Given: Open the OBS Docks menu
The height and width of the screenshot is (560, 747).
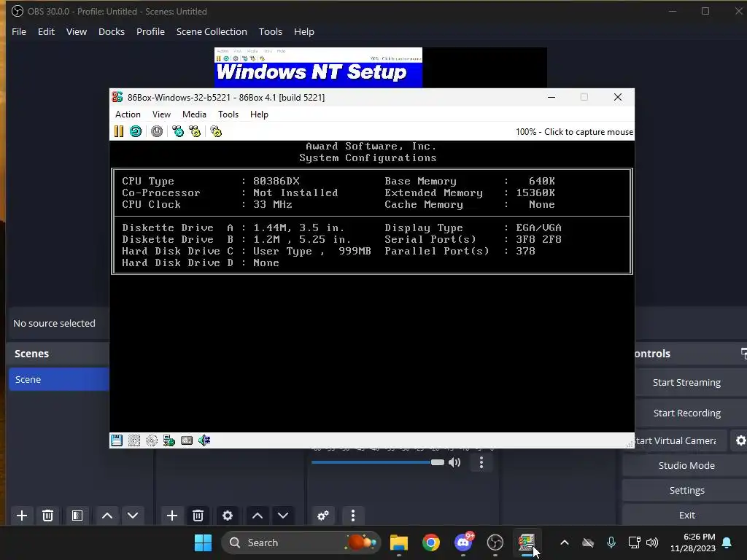Looking at the screenshot, I should [112, 31].
